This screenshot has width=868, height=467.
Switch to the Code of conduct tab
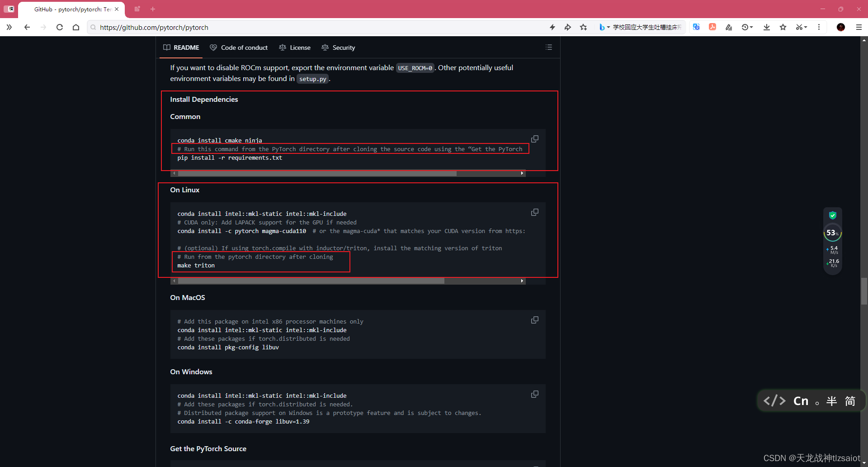click(239, 47)
